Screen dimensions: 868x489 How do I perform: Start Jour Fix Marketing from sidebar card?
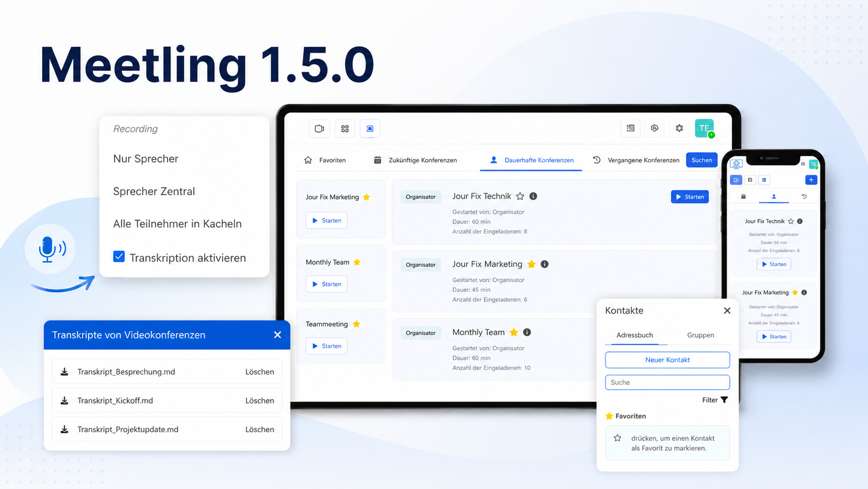click(327, 220)
